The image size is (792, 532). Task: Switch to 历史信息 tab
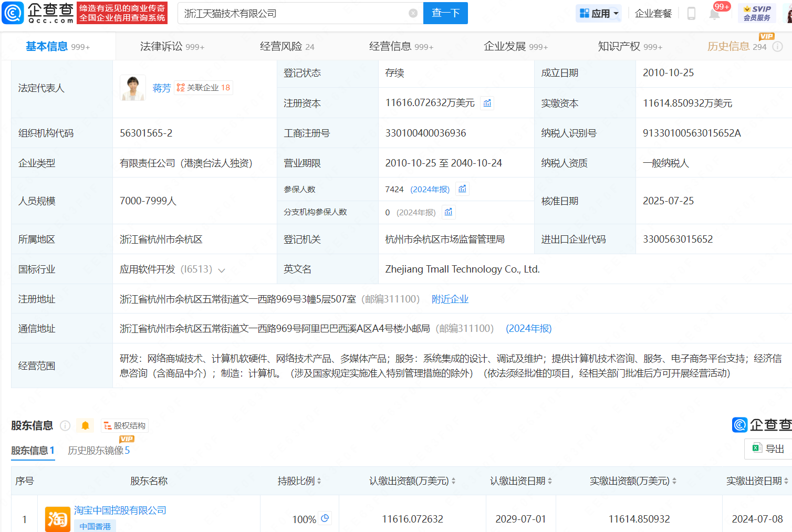coord(737,46)
